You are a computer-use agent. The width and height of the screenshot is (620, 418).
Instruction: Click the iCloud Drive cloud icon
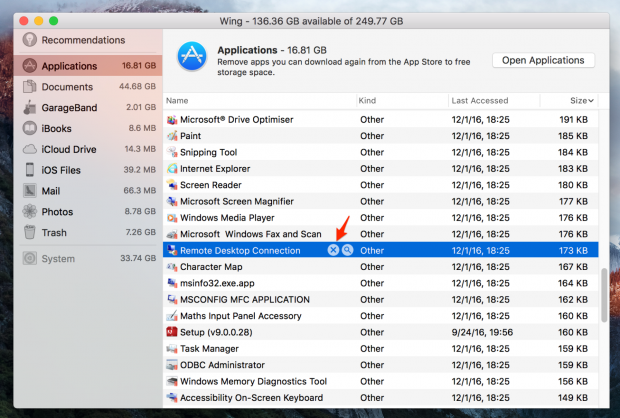(30, 149)
